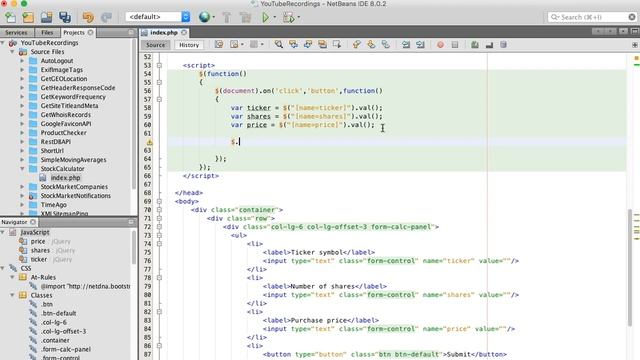Select index.php in the project tree
The width and height of the screenshot is (640, 360).
[x=65, y=178]
